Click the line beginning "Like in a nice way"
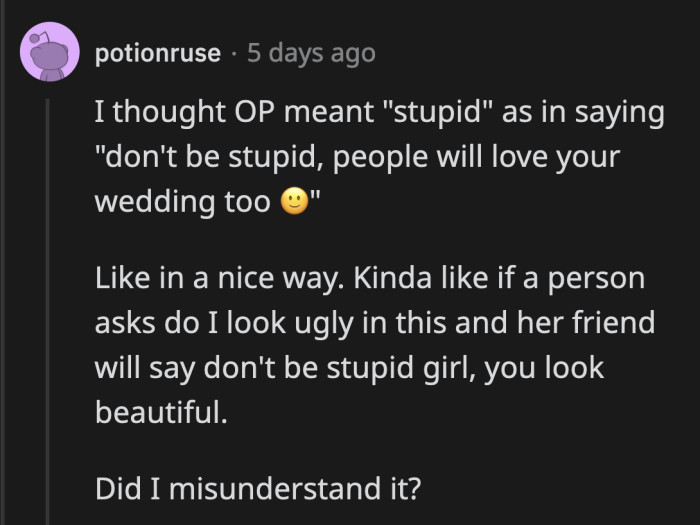This screenshot has width=700, height=525. [370, 279]
